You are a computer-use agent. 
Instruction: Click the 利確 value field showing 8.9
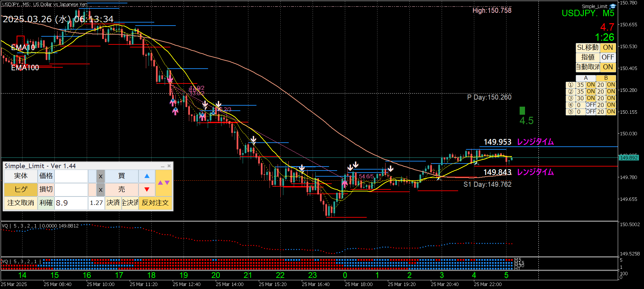[71, 203]
